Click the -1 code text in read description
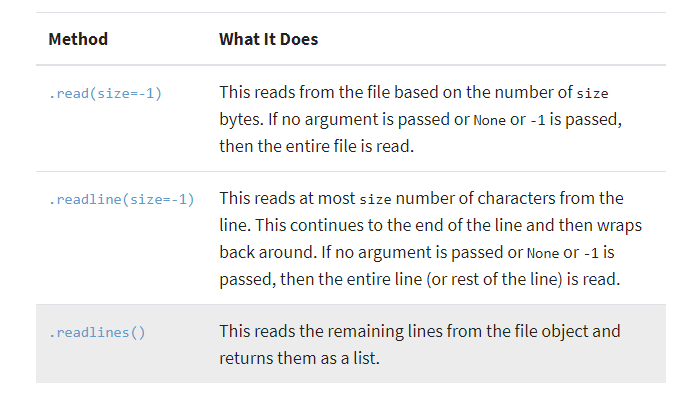The image size is (698, 395). (537, 120)
